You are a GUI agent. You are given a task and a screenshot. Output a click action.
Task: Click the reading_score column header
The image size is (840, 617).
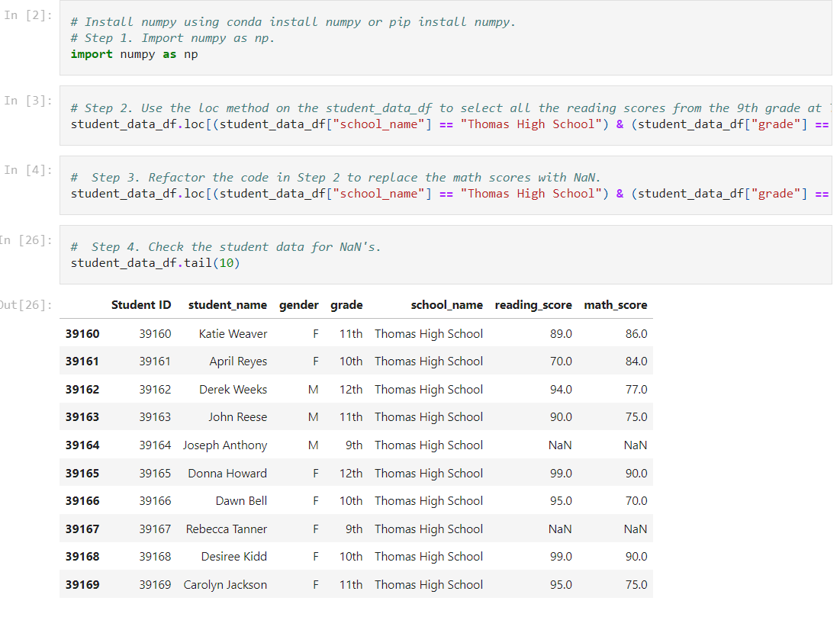(533, 305)
